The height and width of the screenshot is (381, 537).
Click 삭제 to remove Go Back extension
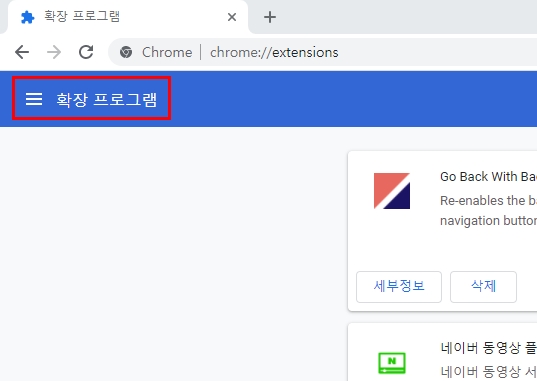point(483,286)
